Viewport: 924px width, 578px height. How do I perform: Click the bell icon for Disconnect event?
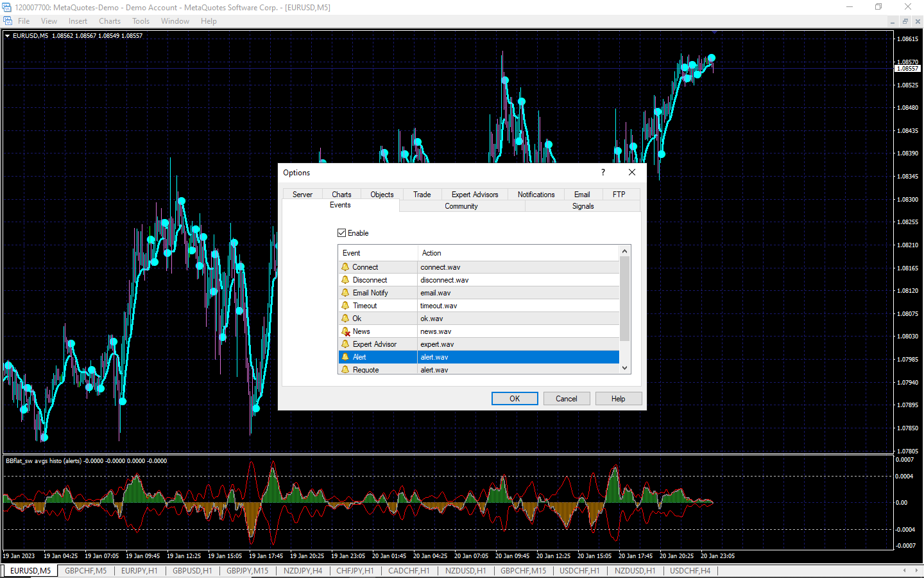(x=345, y=280)
